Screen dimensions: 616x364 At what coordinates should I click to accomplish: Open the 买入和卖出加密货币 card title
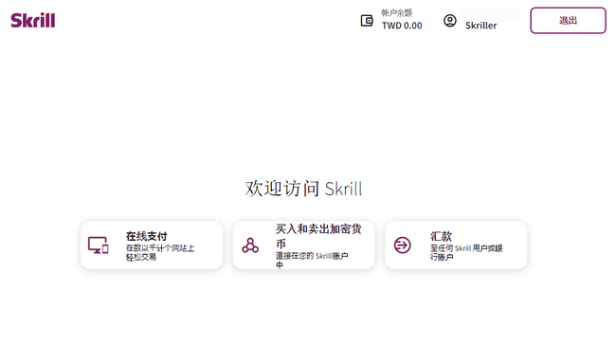click(318, 236)
